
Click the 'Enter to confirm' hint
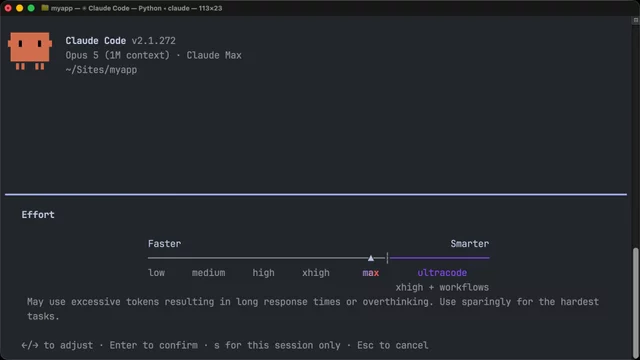[153, 345]
